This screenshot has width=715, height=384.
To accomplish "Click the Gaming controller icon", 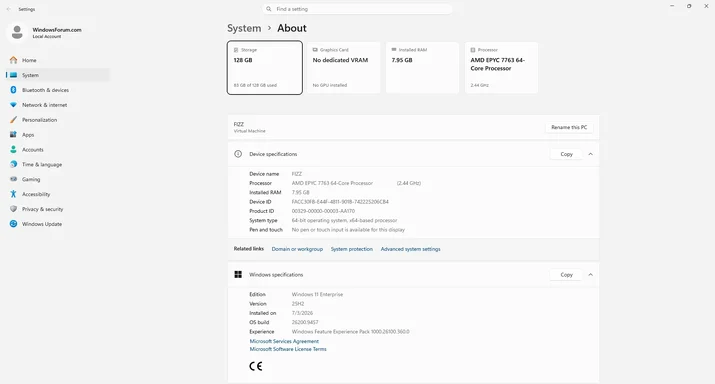I will (x=13, y=179).
